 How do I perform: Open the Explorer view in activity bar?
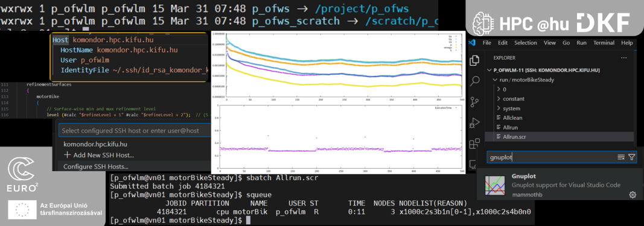point(474,60)
